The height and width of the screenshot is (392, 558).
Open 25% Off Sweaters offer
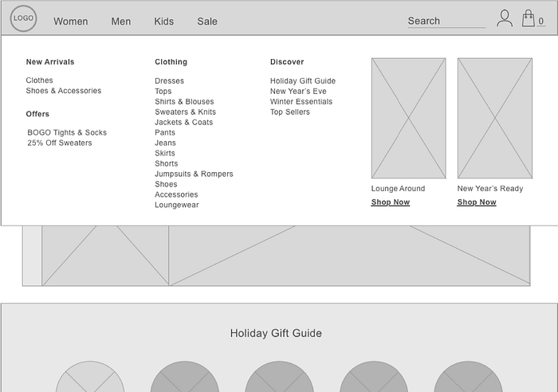(x=60, y=143)
